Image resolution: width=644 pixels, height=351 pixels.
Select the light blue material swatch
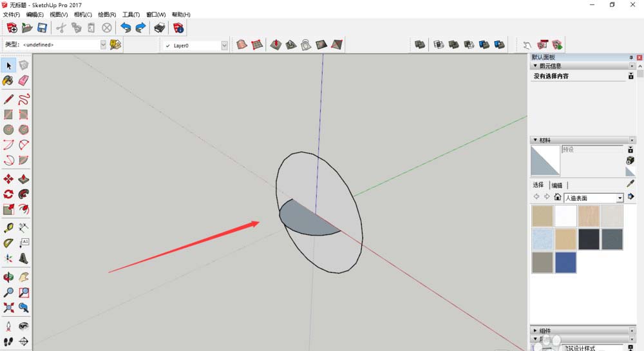(x=542, y=239)
